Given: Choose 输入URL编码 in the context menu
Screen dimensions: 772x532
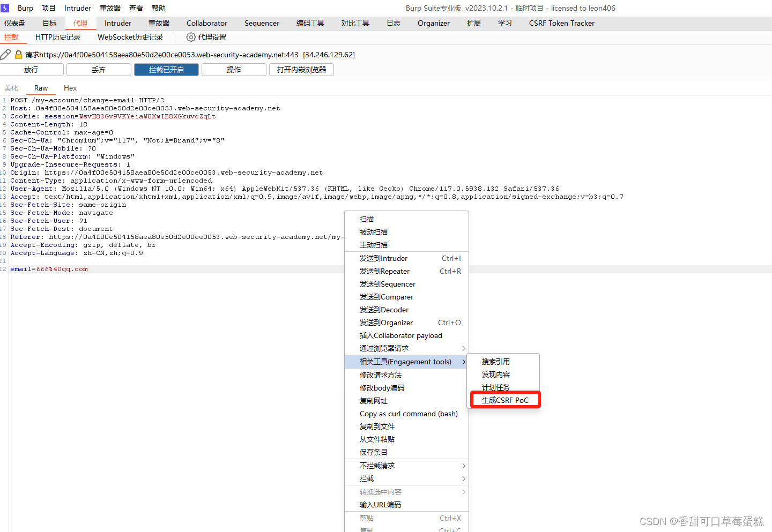Looking at the screenshot, I should click(406, 505).
